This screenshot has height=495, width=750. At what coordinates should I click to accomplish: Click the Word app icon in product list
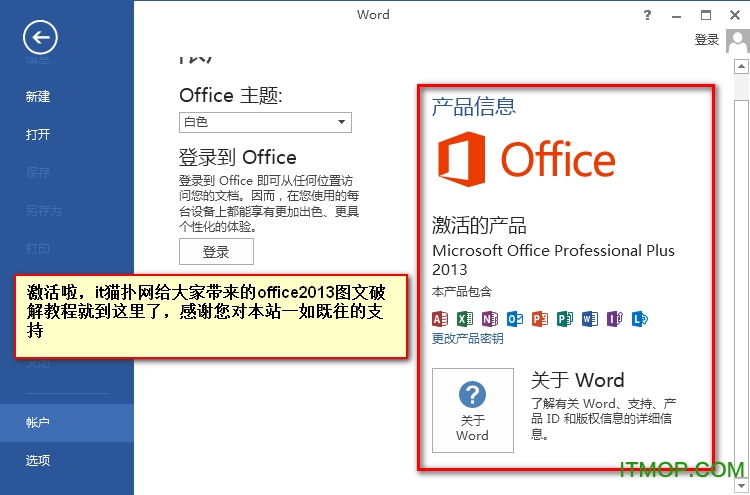[x=590, y=319]
